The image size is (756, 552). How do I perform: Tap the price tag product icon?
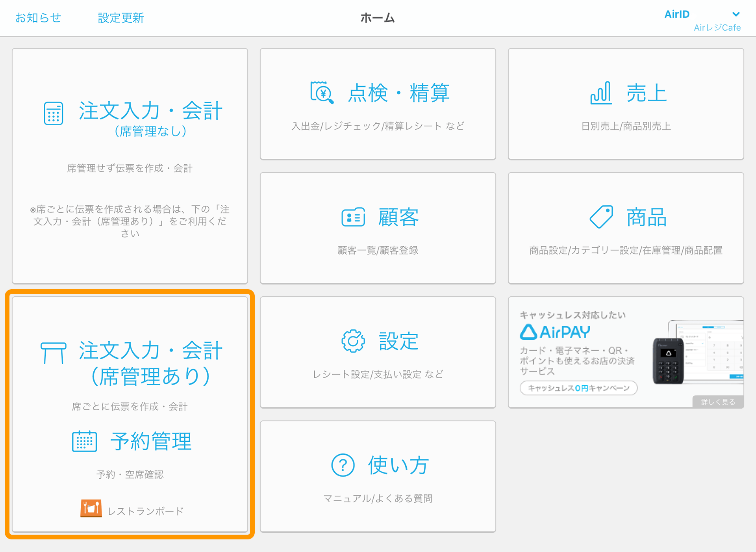pyautogui.click(x=601, y=217)
